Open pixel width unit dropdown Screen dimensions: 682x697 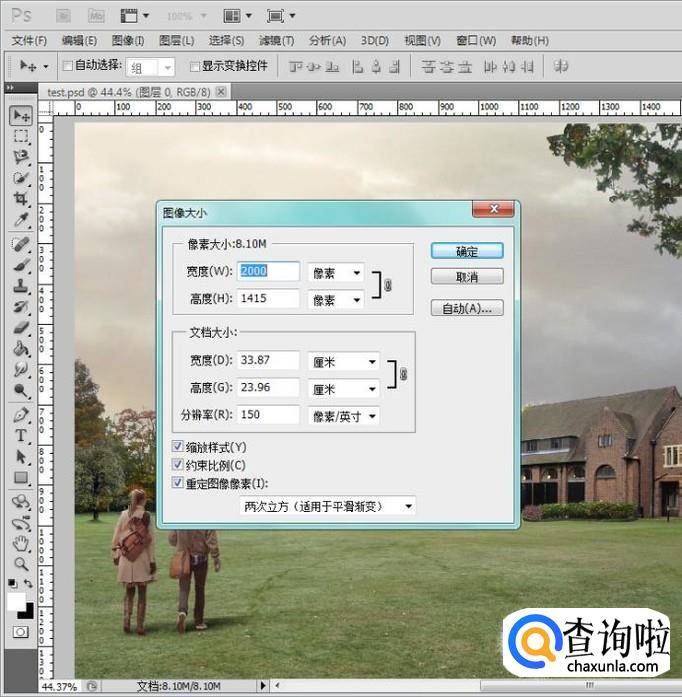336,273
